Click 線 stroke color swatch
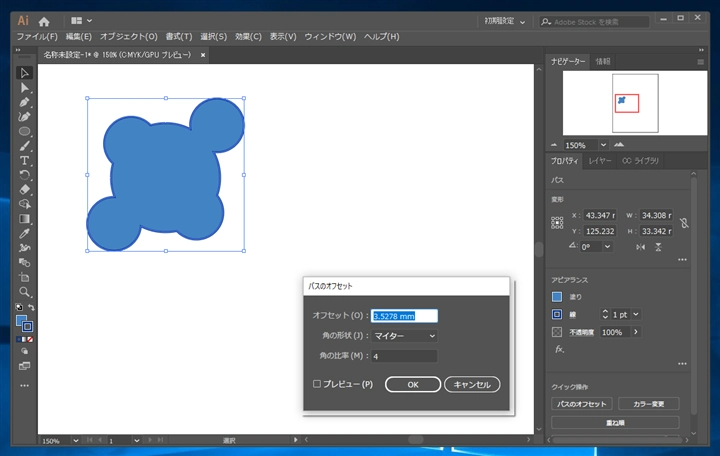The width and height of the screenshot is (720, 456). point(557,315)
